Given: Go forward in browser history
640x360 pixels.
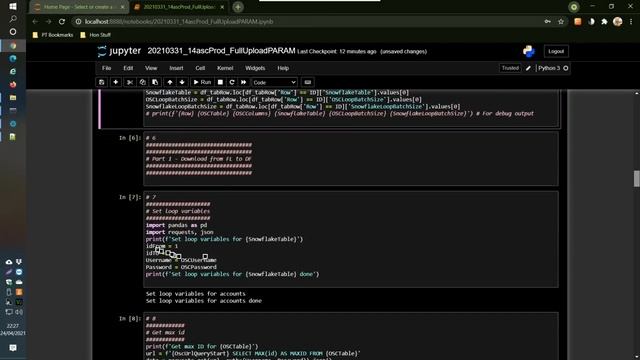Looking at the screenshot, I should [x=49, y=22].
